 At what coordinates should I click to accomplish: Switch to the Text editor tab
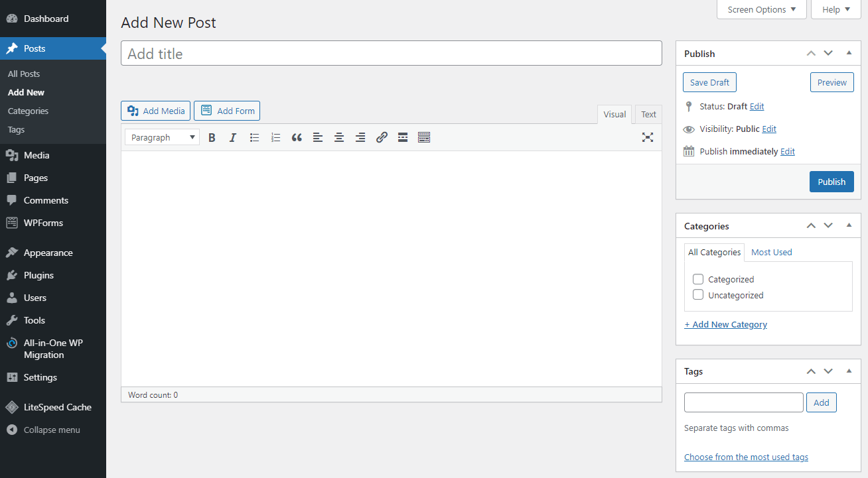point(648,114)
